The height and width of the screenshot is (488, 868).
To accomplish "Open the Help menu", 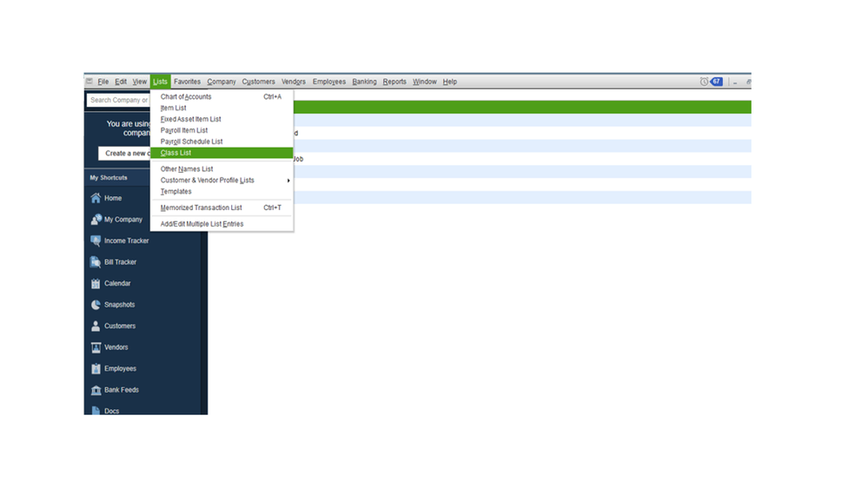I will point(450,82).
